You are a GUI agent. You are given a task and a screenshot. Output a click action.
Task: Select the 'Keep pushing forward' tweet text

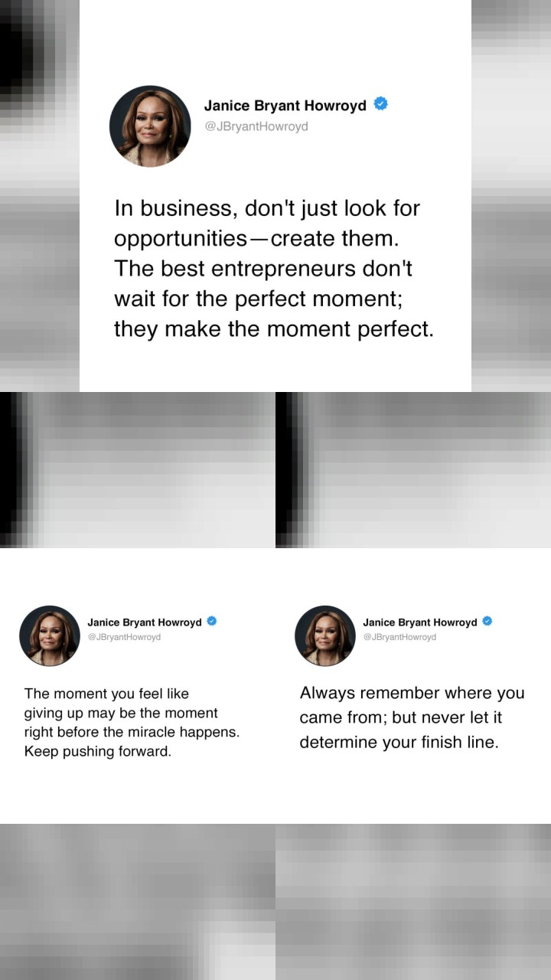pos(132,722)
